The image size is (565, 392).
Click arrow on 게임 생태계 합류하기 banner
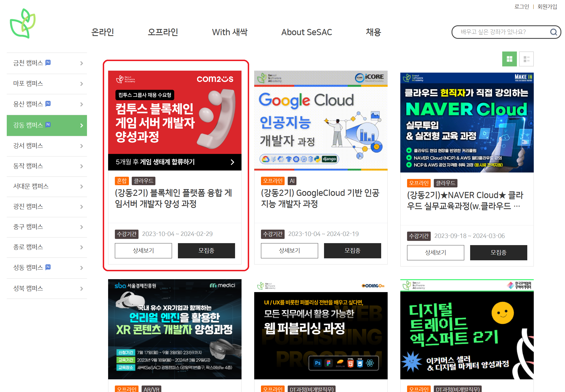coord(232,162)
